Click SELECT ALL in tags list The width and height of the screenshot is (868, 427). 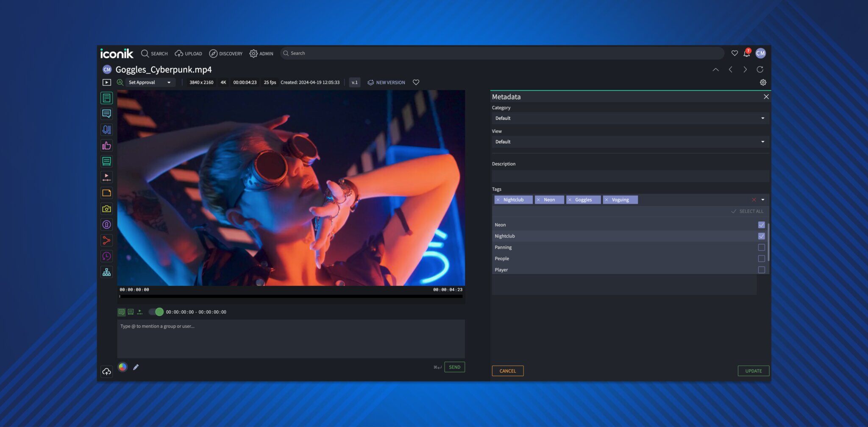coord(747,211)
